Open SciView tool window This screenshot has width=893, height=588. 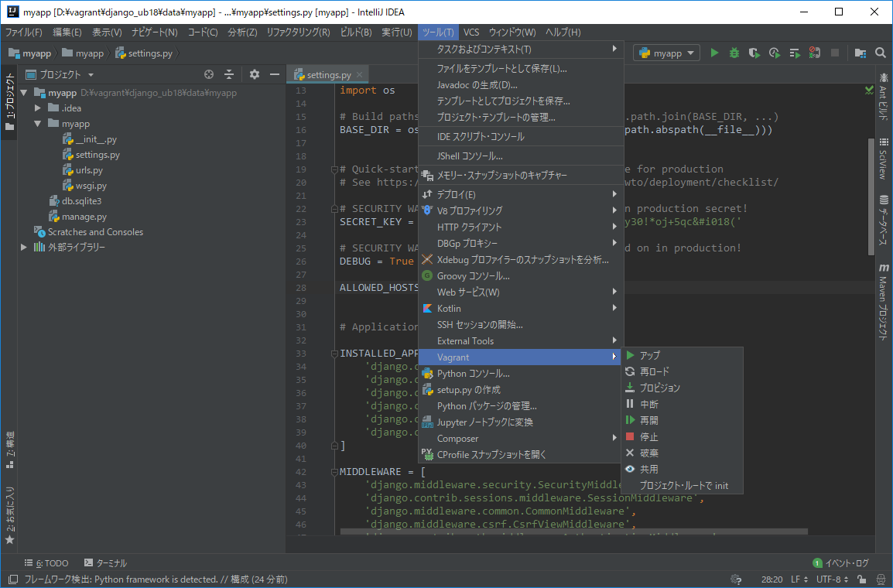(x=883, y=159)
